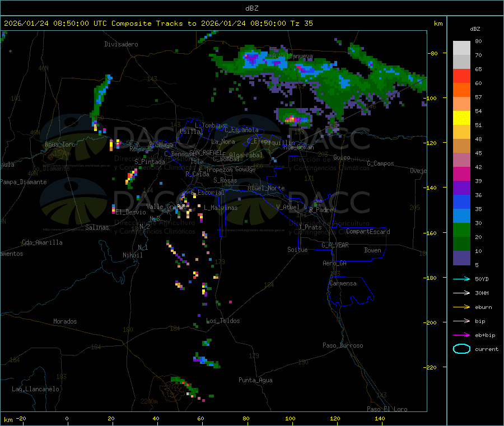Click the 140 km horizontal axis tick

[x=380, y=419]
